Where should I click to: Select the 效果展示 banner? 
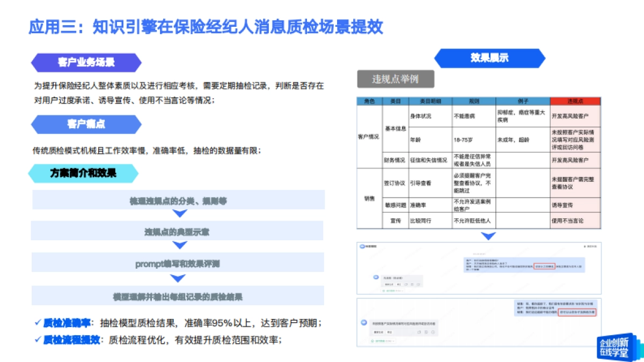(x=491, y=58)
